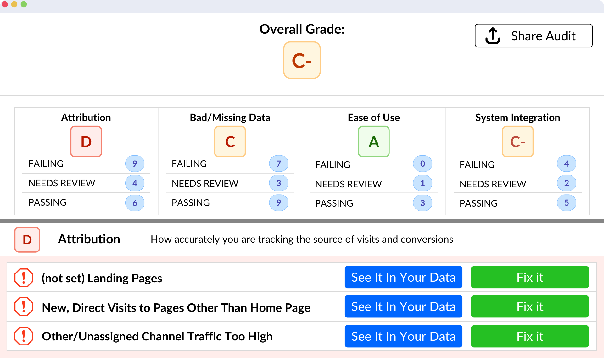Click the PASSING count badge 5 under System Integration
The image size is (604, 364).
(x=567, y=203)
